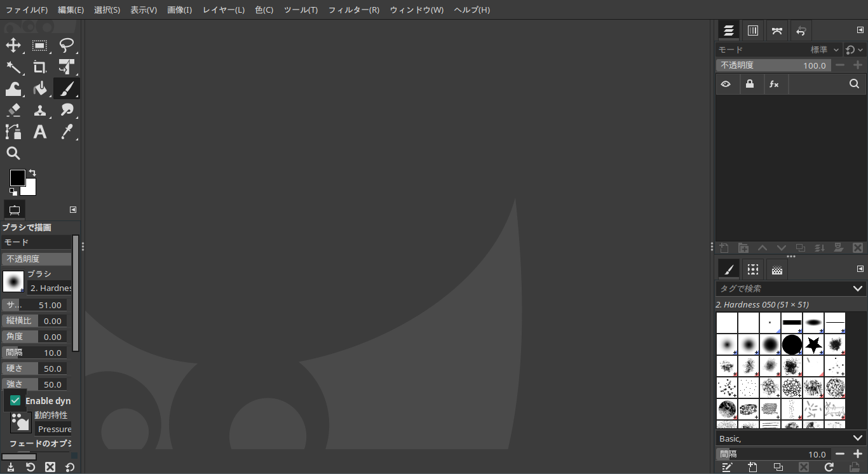This screenshot has height=474, width=868.
Task: Select the Unified Transform tool
Action: click(x=67, y=67)
